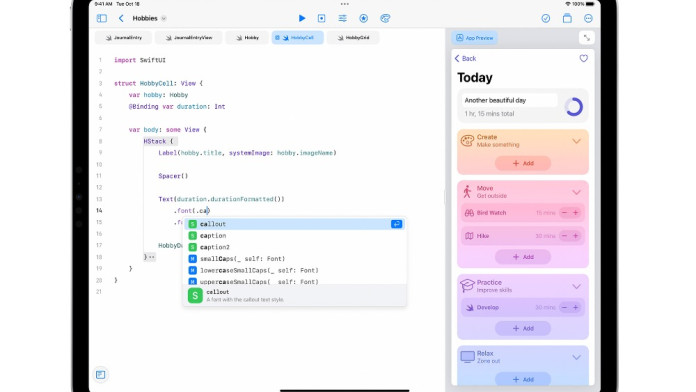Expand preview to full screen
The width and height of the screenshot is (696, 392).
coord(586,38)
